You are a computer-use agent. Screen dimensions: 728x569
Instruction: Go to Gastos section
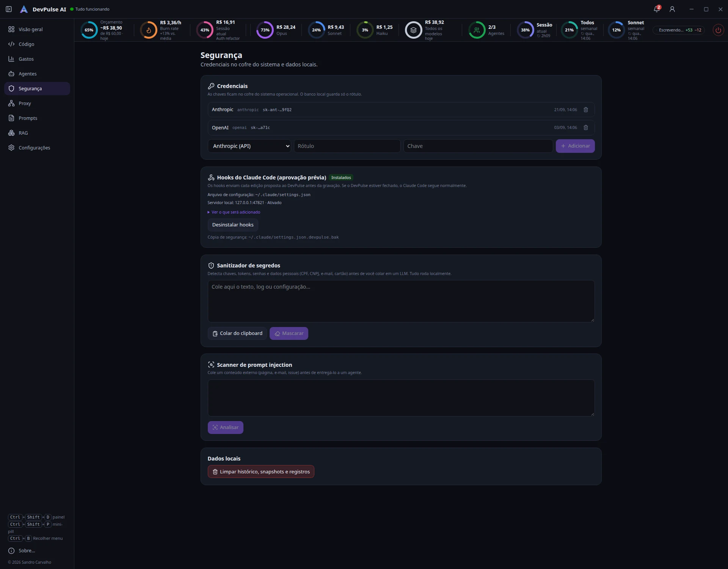pyautogui.click(x=37, y=59)
